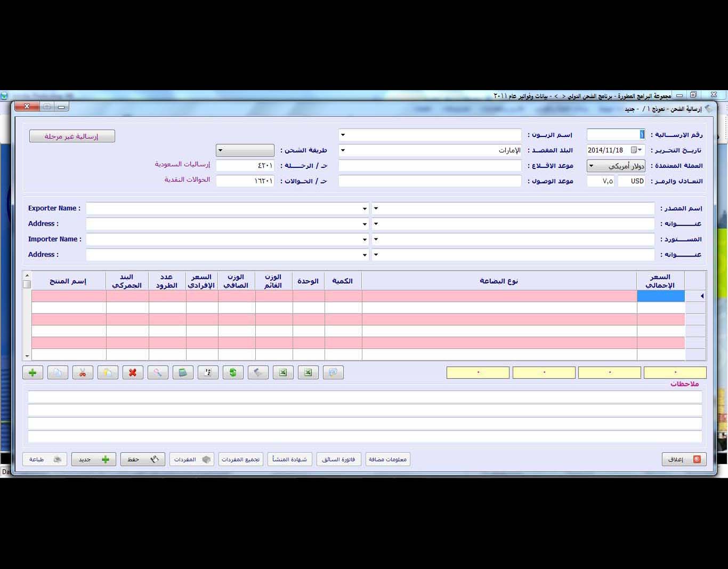Screen dimensions: 728x569
Task: Click the green plus add-row icon
Action: click(x=33, y=373)
